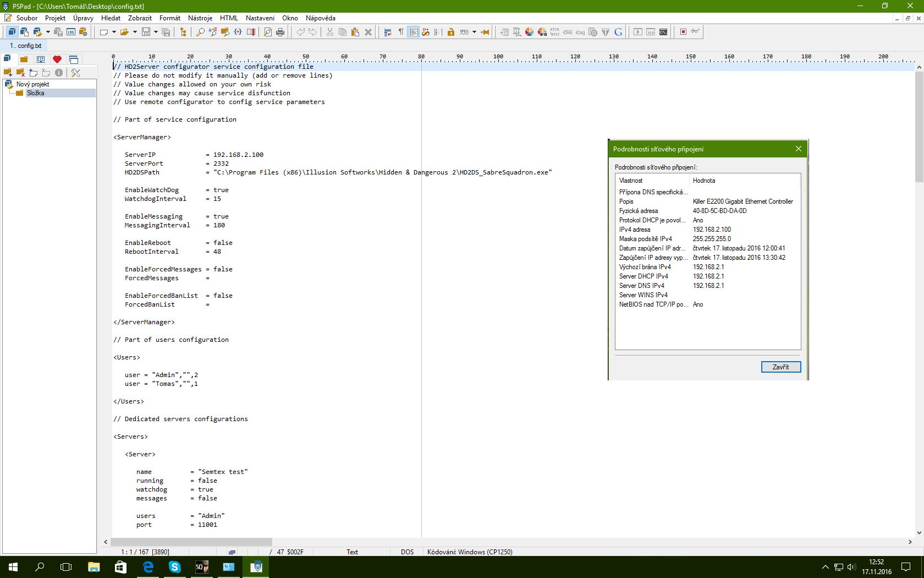Click the Find magnifier icon
Screen dimensions: 924x578
pyautogui.click(x=200, y=32)
